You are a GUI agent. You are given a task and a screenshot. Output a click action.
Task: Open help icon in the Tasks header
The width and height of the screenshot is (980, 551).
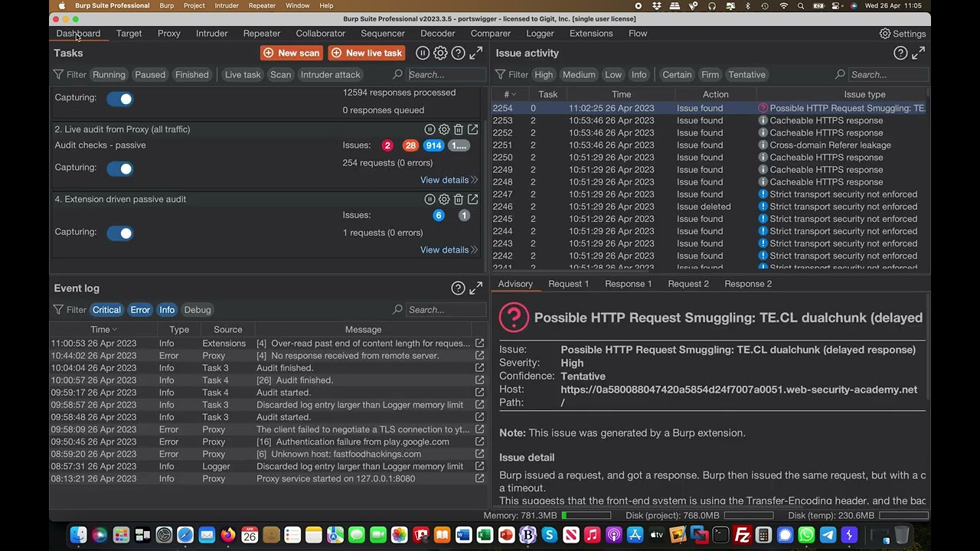point(458,53)
